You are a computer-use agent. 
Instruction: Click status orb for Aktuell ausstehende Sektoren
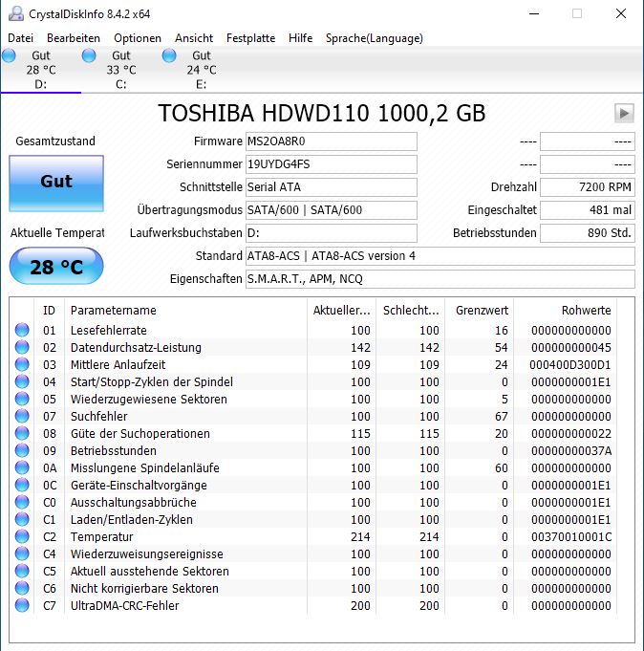point(22,571)
